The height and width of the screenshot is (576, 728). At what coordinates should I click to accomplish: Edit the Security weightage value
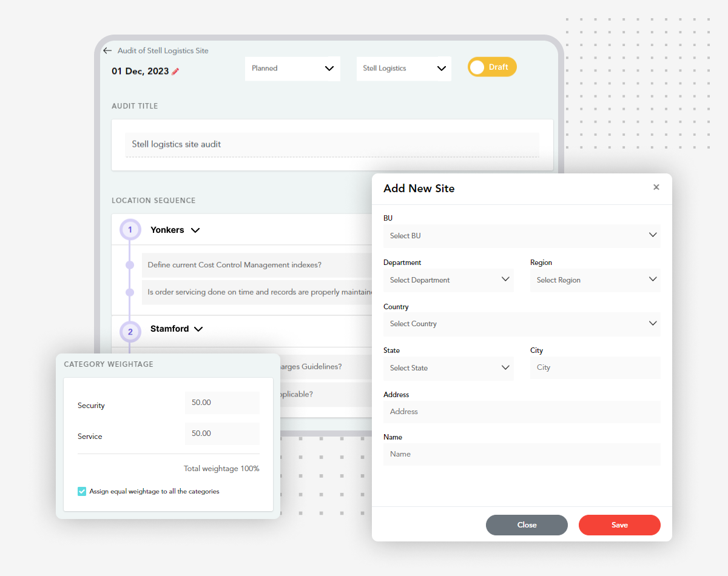pos(222,403)
